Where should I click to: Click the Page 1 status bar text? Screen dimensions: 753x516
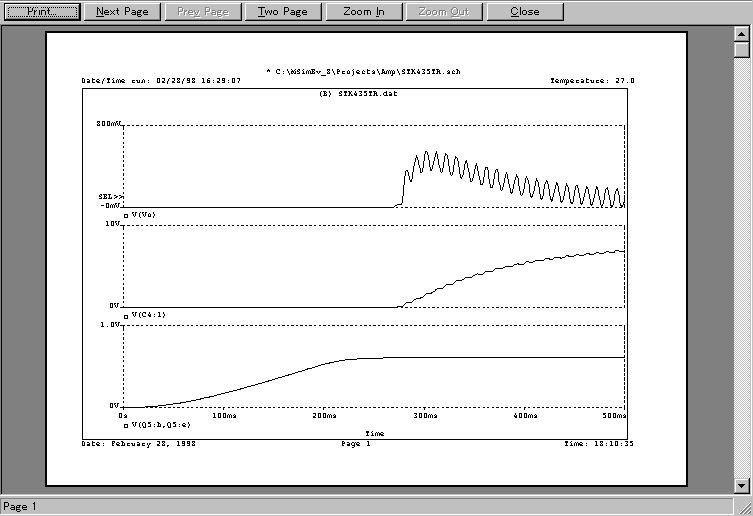[x=20, y=507]
